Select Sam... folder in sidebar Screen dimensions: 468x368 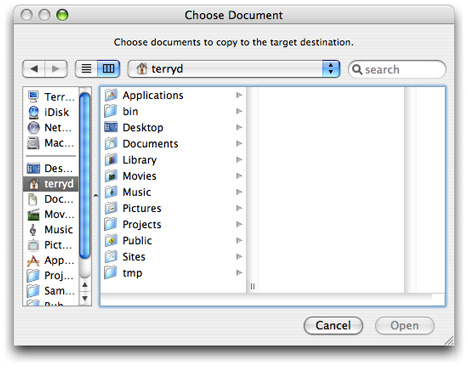(52, 291)
